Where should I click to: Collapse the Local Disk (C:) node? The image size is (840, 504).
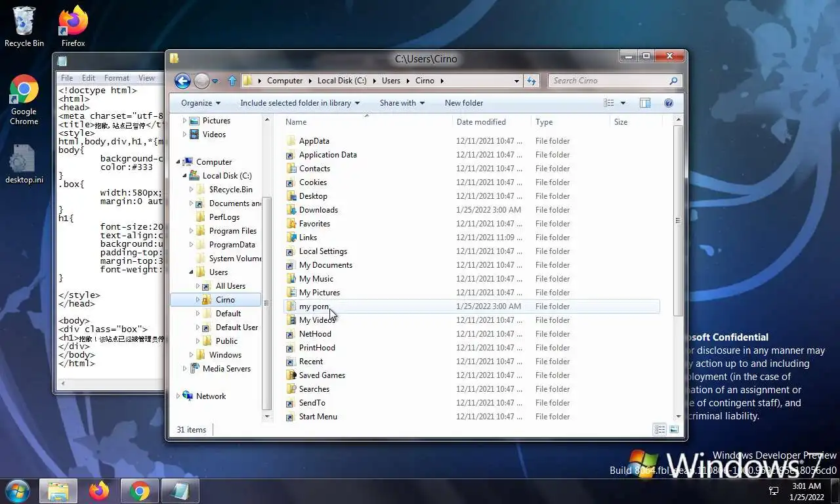[x=184, y=176]
